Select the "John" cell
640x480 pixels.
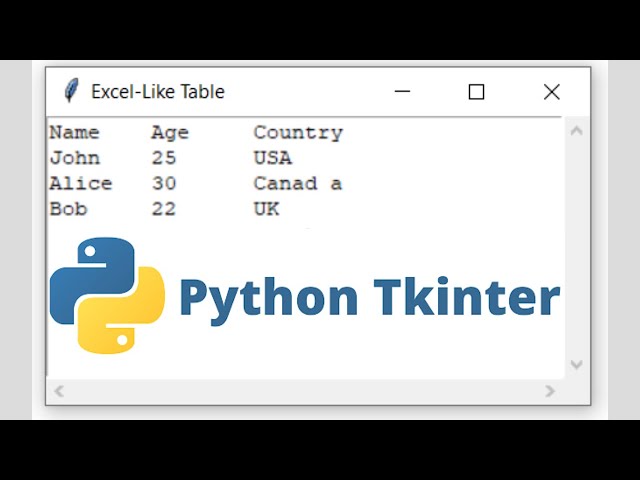pyautogui.click(x=75, y=158)
